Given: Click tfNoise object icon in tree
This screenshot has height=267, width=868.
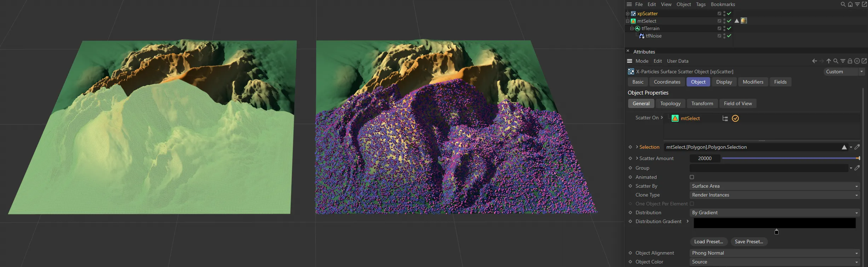Looking at the screenshot, I should pos(642,36).
